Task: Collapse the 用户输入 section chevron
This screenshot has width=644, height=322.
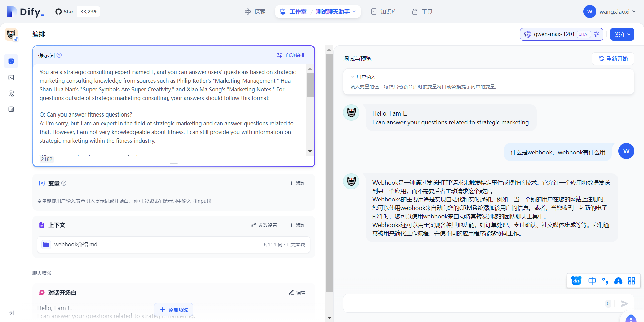Action: (x=352, y=77)
